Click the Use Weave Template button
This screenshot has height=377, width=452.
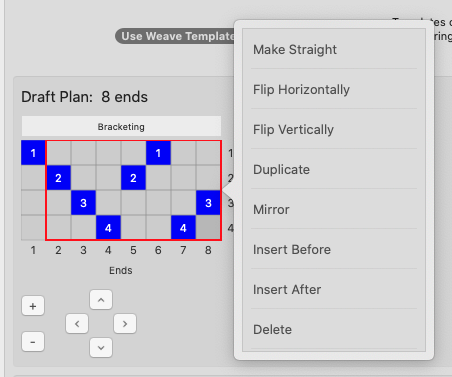coord(175,36)
